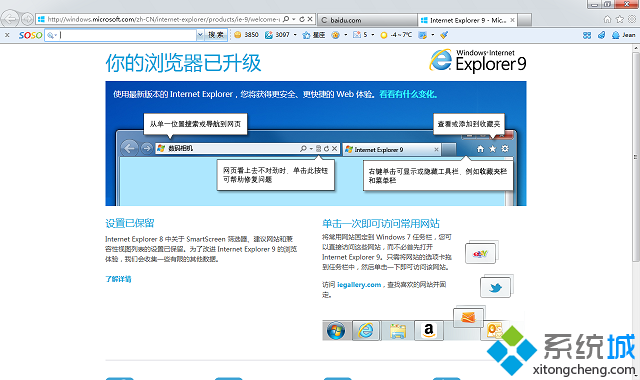Click the browser Back arrow button

pos(9,19)
